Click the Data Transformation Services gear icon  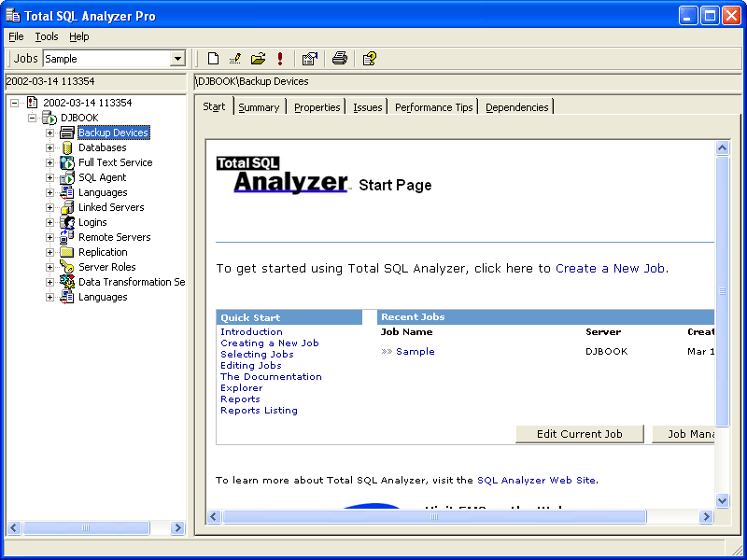tap(67, 282)
